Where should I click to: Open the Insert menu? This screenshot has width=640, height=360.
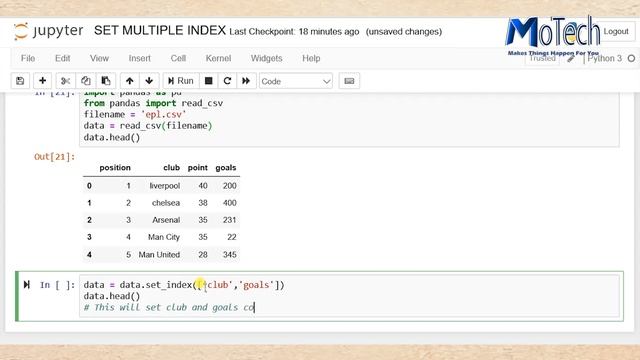coord(140,58)
